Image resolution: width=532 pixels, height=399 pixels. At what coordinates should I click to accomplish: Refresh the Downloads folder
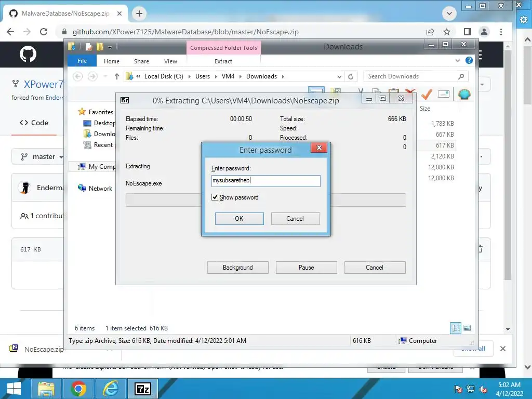(351, 77)
